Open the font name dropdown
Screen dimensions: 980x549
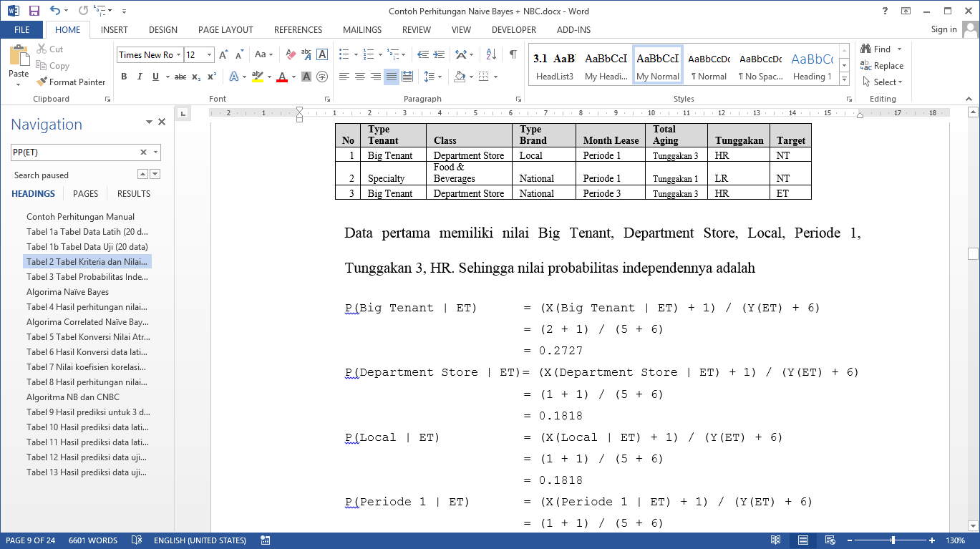pyautogui.click(x=178, y=55)
